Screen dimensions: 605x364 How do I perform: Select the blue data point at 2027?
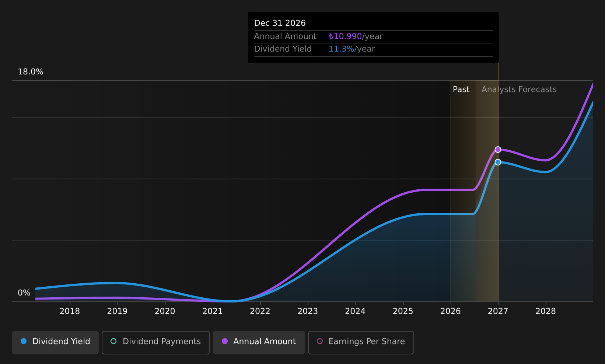(x=498, y=162)
